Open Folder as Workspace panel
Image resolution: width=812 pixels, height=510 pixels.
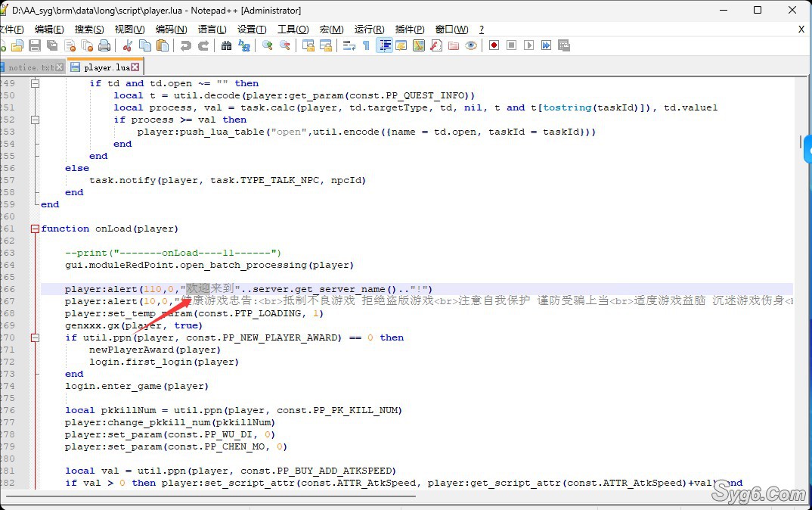(x=454, y=45)
